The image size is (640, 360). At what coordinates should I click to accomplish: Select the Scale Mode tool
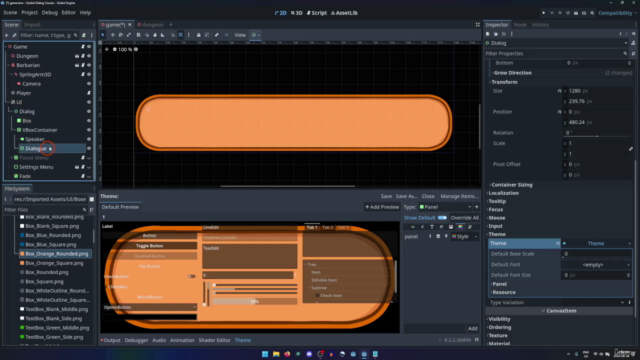point(129,35)
